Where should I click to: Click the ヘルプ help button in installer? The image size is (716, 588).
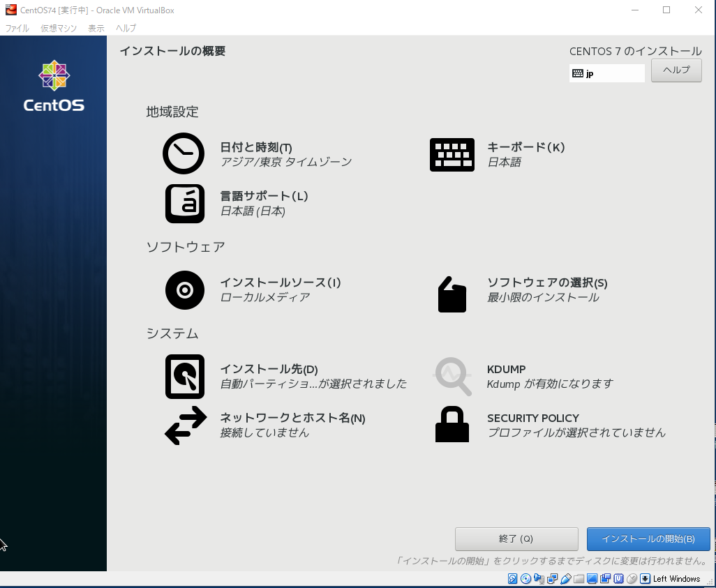coord(676,70)
